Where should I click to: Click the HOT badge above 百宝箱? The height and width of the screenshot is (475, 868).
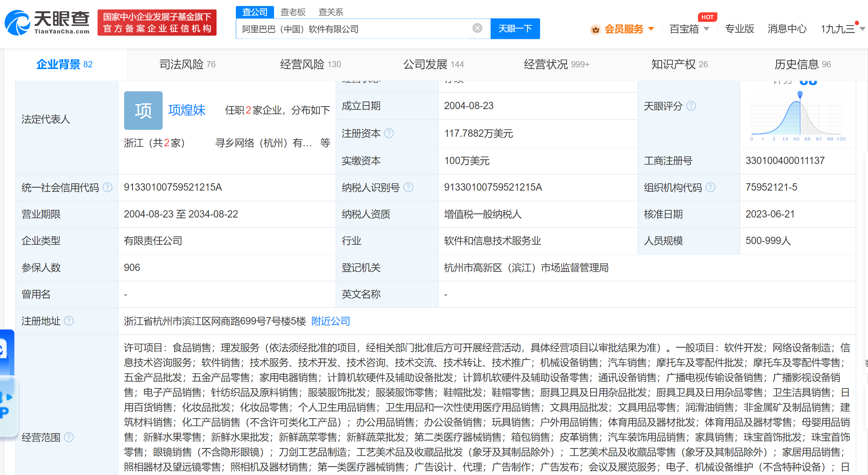click(x=708, y=17)
